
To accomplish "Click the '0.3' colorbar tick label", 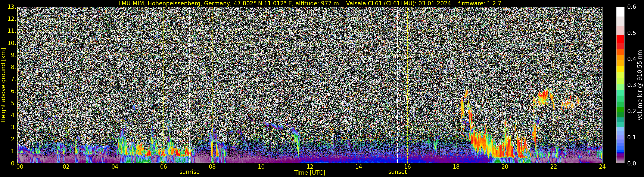I will pyautogui.click(x=632, y=85).
